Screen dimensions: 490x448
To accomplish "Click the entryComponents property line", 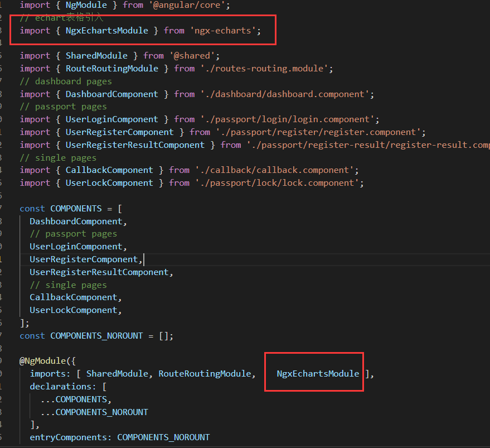I will [x=68, y=437].
